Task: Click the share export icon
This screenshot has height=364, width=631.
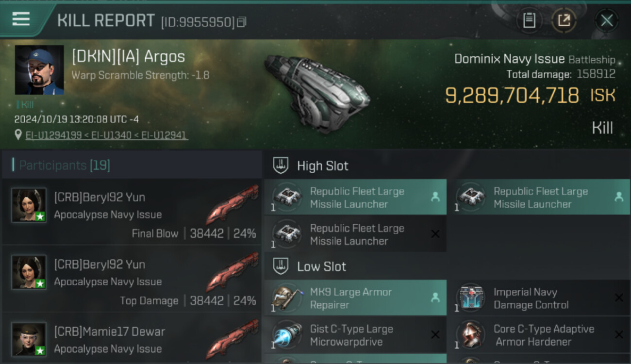Action: pyautogui.click(x=564, y=20)
